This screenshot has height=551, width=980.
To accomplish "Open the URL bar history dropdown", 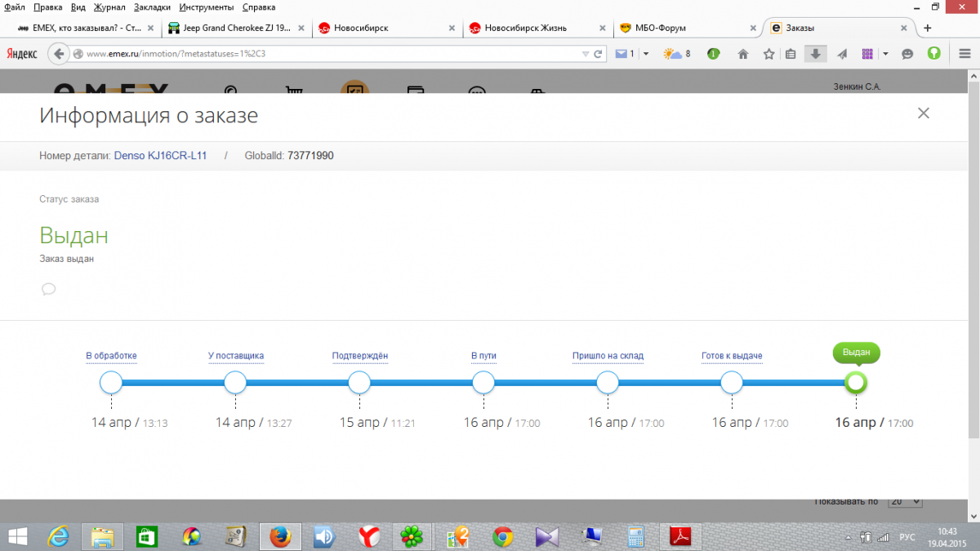I will (585, 54).
